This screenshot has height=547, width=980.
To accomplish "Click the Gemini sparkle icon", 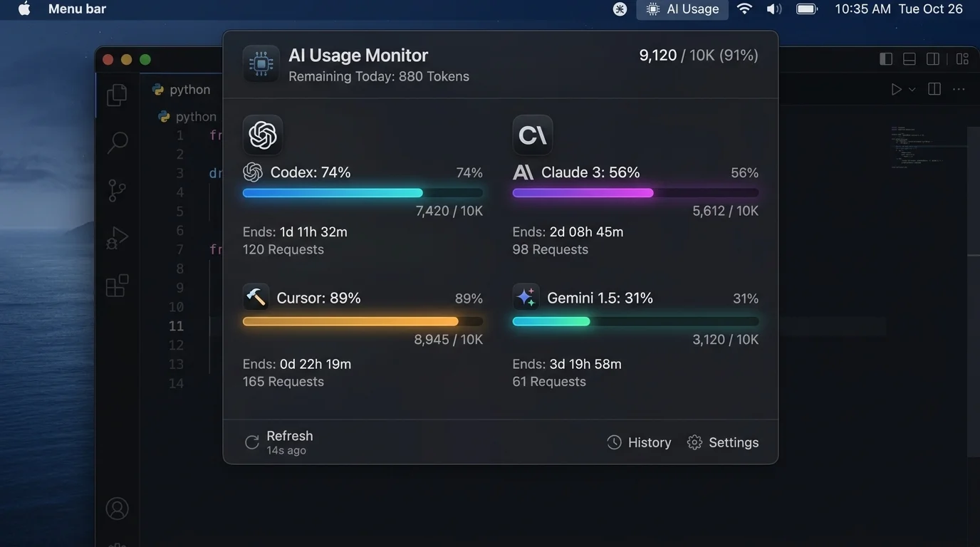I will (526, 297).
